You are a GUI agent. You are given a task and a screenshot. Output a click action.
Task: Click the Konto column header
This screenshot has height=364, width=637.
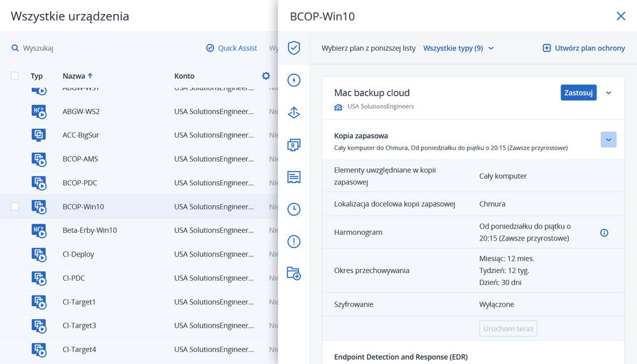(x=185, y=76)
